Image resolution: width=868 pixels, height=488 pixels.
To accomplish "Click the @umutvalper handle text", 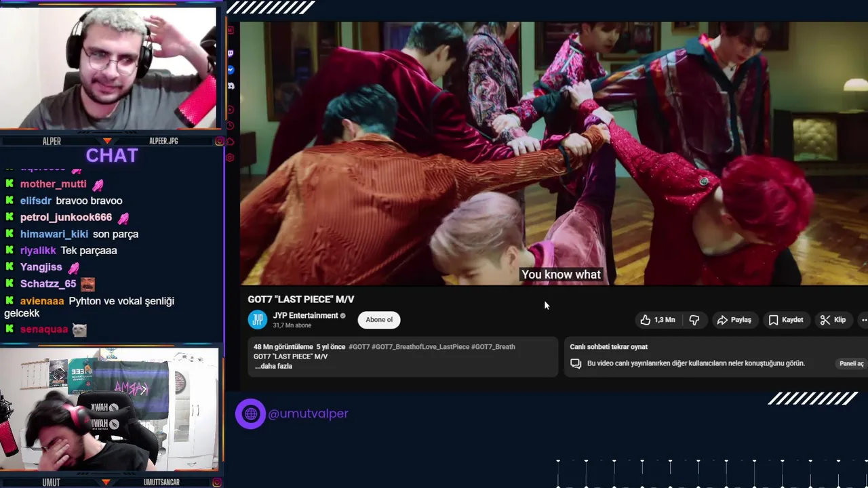I will click(308, 413).
